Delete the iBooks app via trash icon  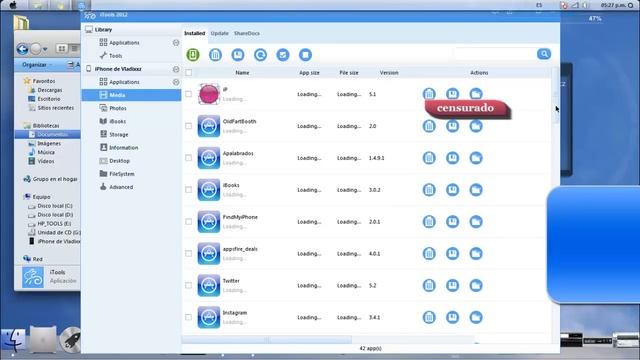click(429, 190)
